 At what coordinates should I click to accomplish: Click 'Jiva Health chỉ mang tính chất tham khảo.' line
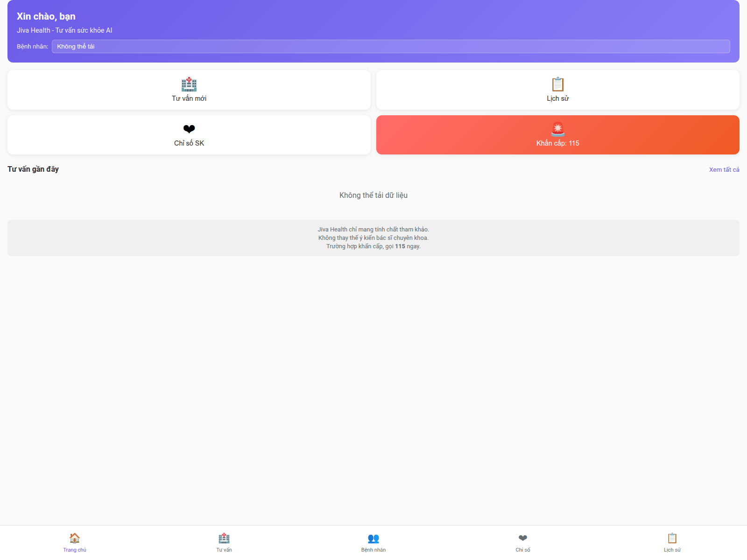(x=373, y=230)
